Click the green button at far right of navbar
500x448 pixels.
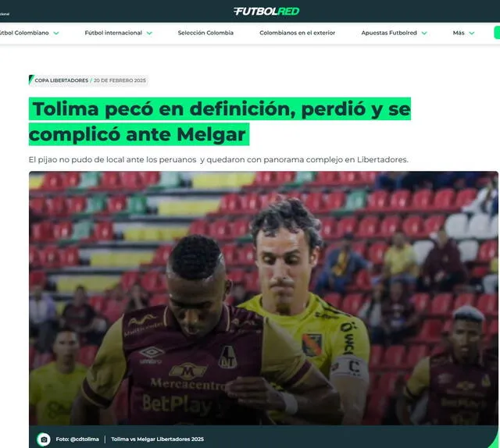(x=497, y=33)
